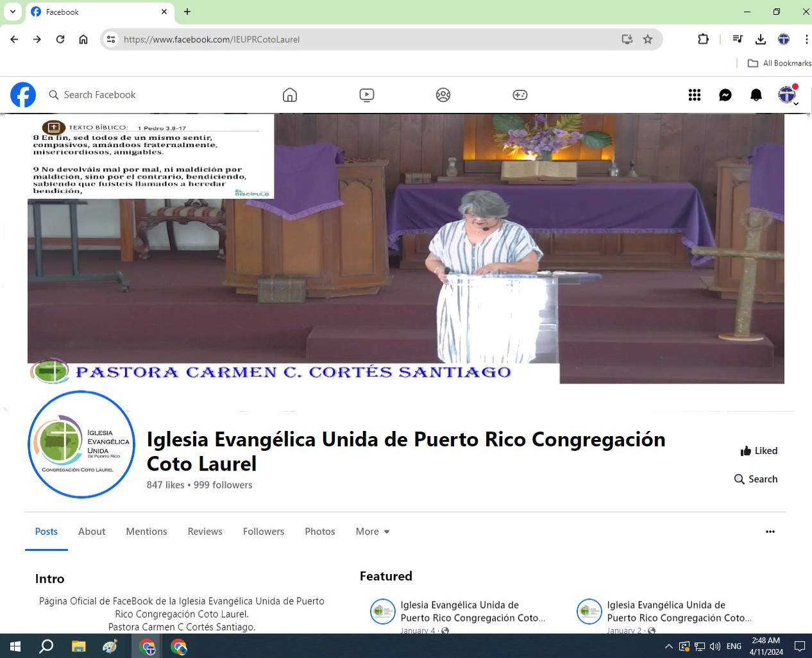The image size is (812, 658).
Task: Click the Intro heading
Action: tap(49, 578)
